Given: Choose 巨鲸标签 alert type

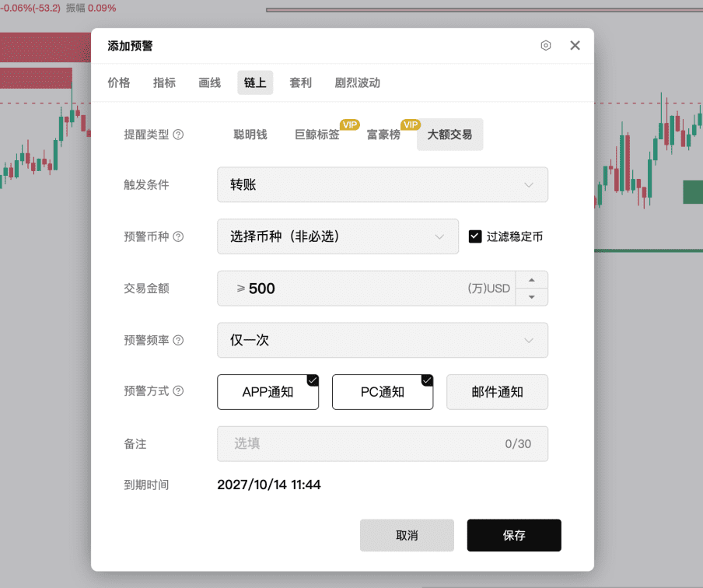Looking at the screenshot, I should click(317, 135).
